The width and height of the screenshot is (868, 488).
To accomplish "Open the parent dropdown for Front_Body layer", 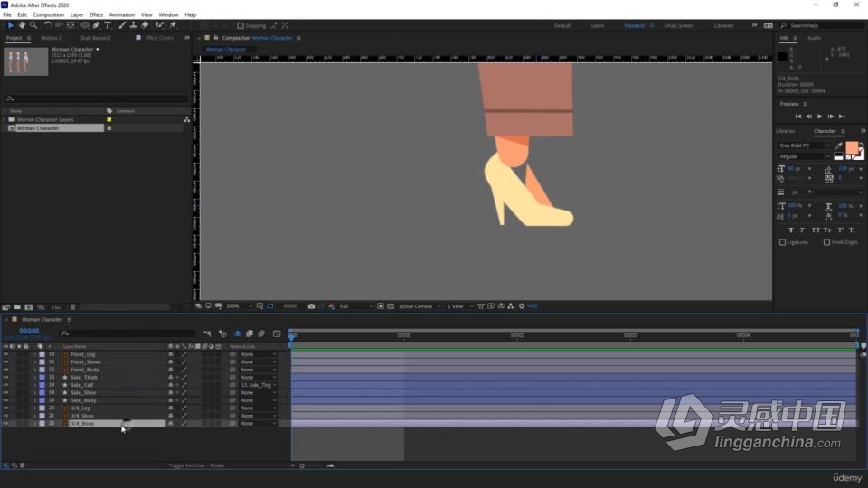I will 258,370.
